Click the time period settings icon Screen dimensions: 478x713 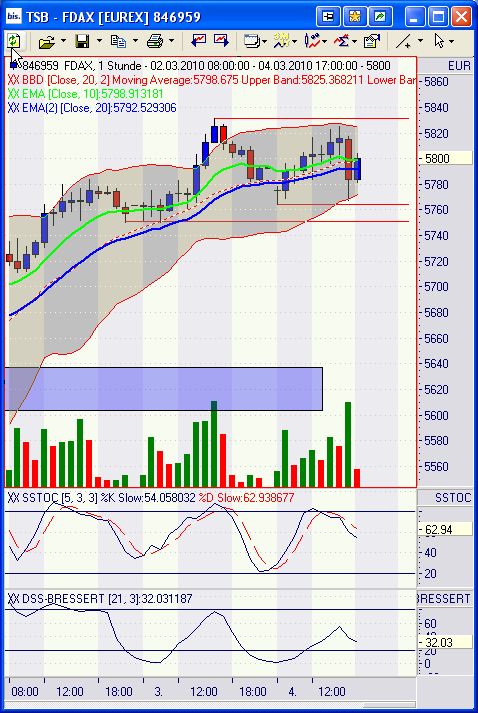(x=282, y=41)
